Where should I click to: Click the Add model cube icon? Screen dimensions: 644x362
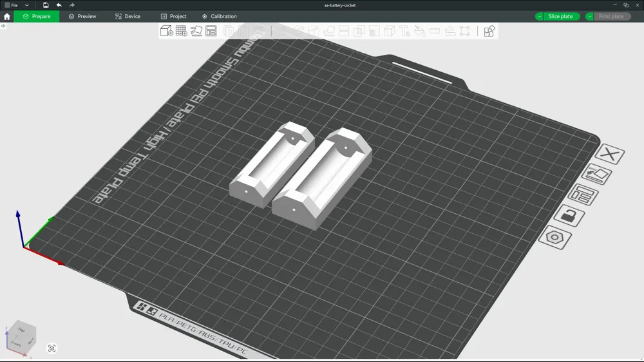tap(166, 31)
